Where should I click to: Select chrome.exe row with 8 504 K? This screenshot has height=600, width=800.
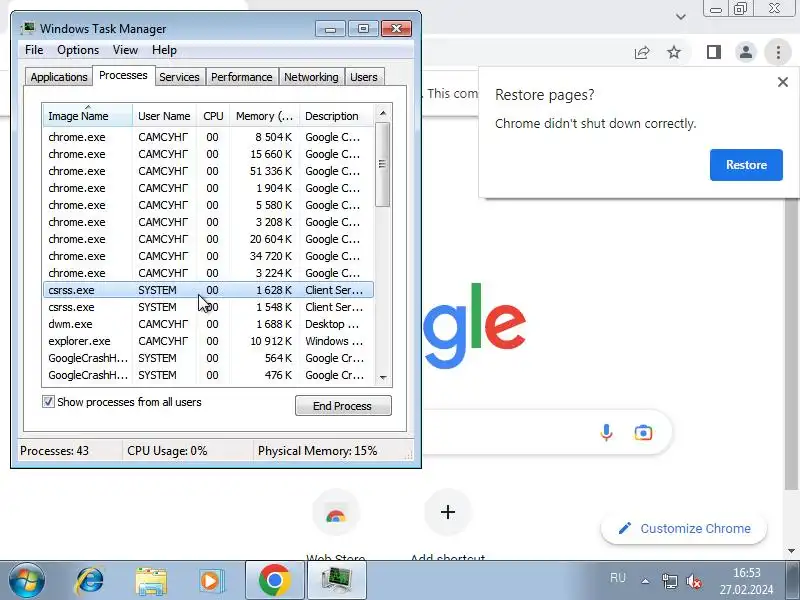tap(208, 137)
